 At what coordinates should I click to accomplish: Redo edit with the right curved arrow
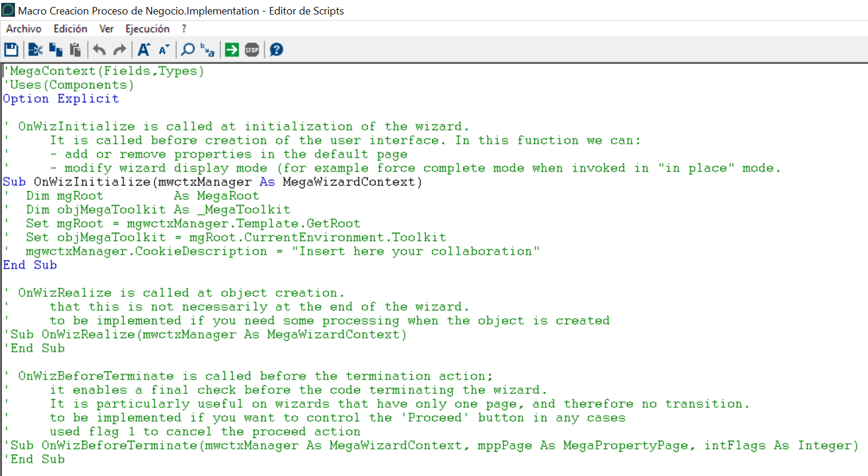[x=119, y=50]
